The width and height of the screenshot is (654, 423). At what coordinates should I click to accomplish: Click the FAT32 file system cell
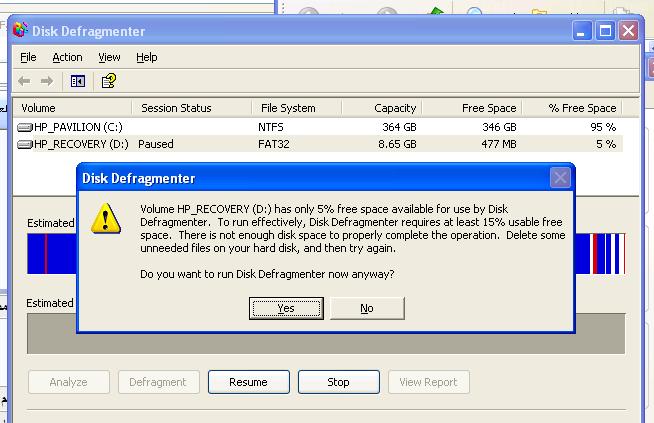pyautogui.click(x=274, y=144)
